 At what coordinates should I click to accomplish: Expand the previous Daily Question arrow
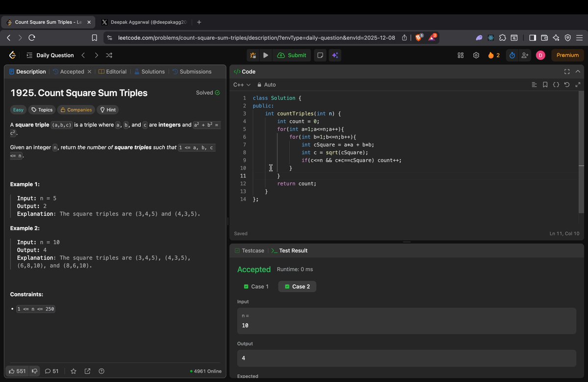click(83, 55)
